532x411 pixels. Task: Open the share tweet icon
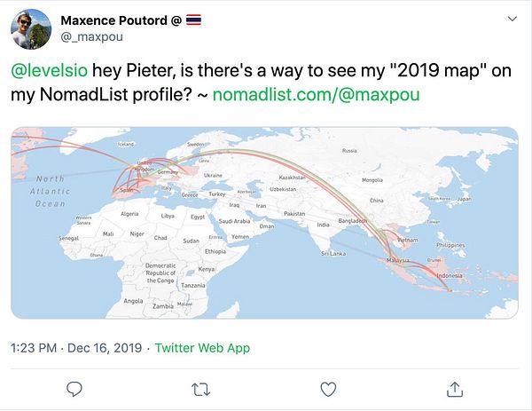tap(455, 390)
